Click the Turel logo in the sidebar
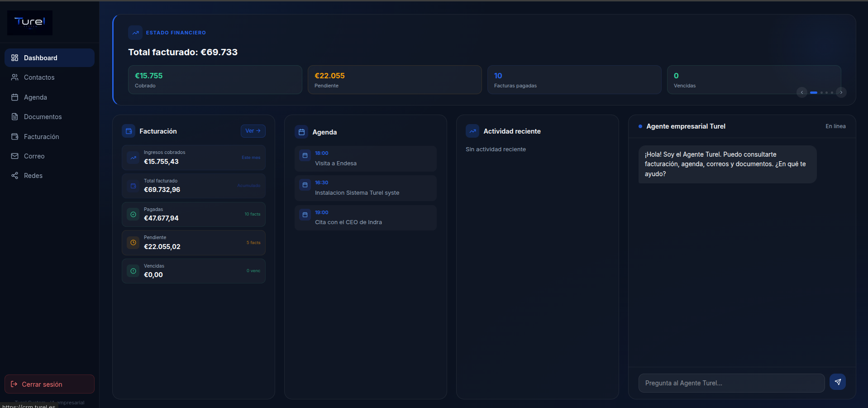This screenshot has width=868, height=408. click(x=30, y=23)
